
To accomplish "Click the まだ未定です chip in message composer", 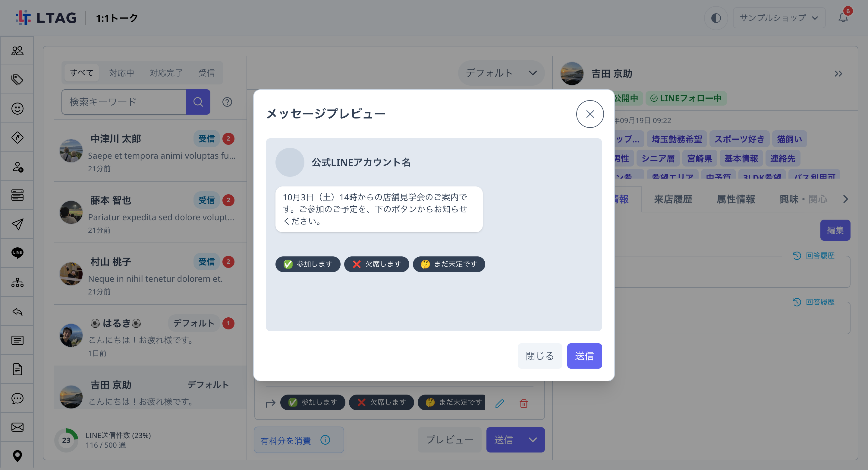I will [451, 402].
